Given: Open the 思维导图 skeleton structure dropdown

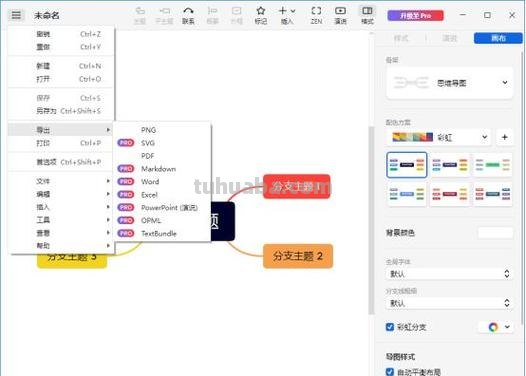Looking at the screenshot, I should click(450, 83).
